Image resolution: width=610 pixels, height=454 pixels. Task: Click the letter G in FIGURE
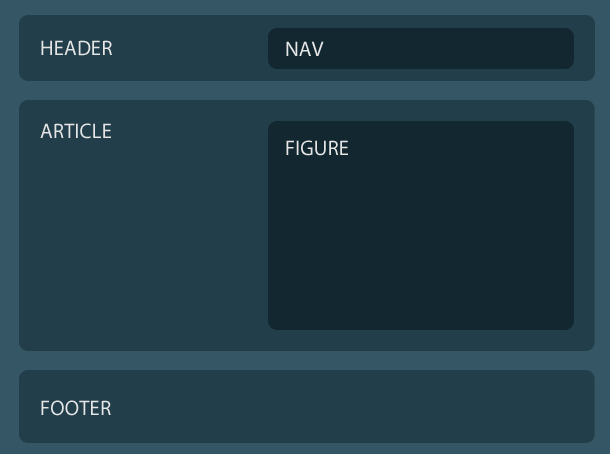(x=304, y=148)
